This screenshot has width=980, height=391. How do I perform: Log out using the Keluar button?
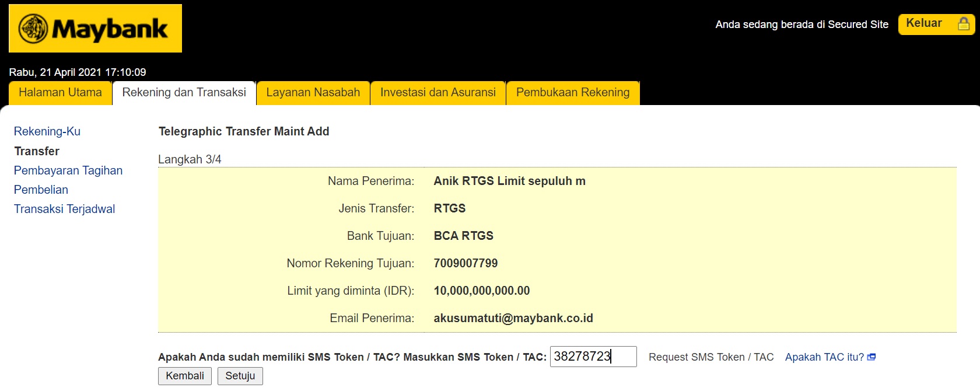(925, 24)
